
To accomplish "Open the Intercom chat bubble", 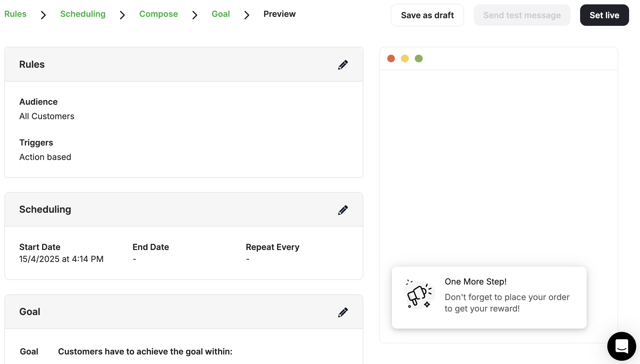I will (x=621, y=346).
